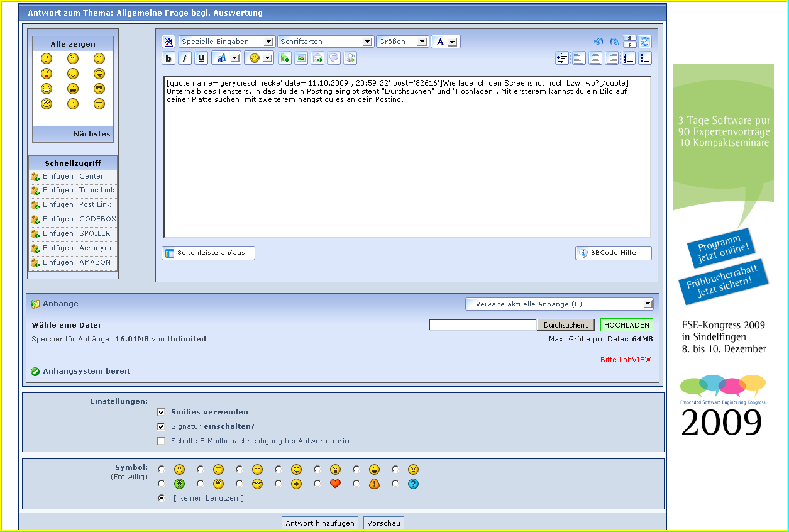
Task: Click the insert email link icon
Action: [317, 58]
